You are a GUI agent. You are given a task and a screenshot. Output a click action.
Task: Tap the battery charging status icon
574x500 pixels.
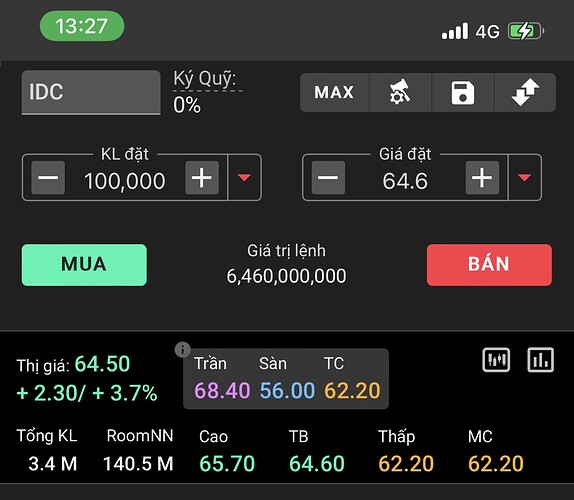pyautogui.click(x=526, y=31)
